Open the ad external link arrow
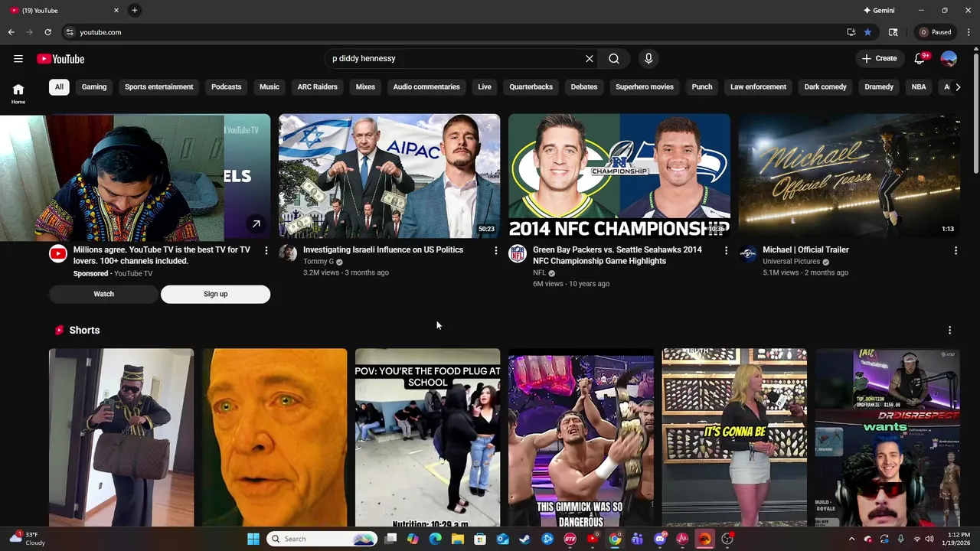The width and height of the screenshot is (980, 551). (x=256, y=223)
